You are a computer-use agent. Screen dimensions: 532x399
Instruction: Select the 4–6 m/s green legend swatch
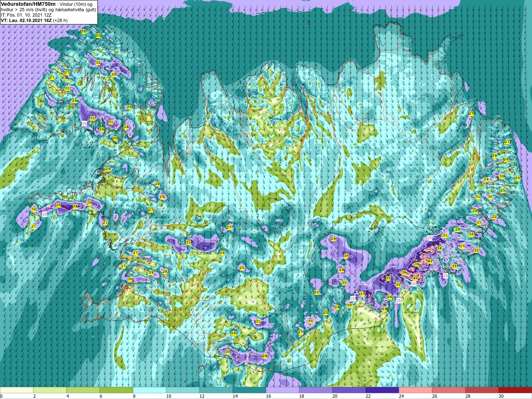pos(83,390)
